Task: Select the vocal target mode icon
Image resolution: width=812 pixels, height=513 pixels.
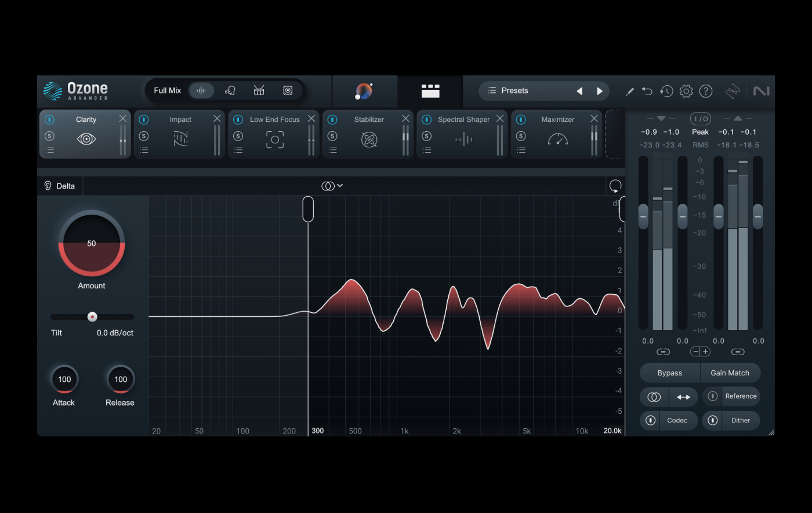Action: coord(230,91)
